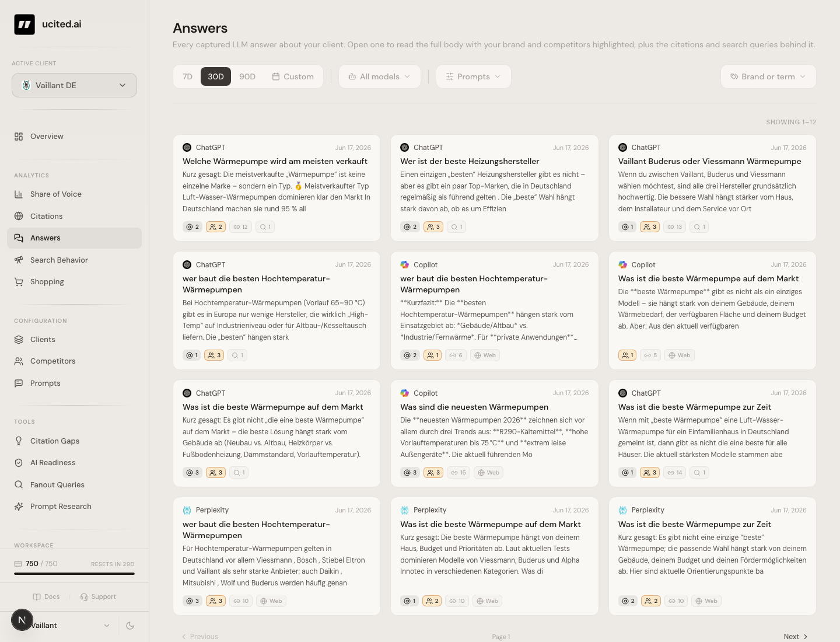Open Competitors configuration
Viewport: 840px width, 642px height.
74,361
